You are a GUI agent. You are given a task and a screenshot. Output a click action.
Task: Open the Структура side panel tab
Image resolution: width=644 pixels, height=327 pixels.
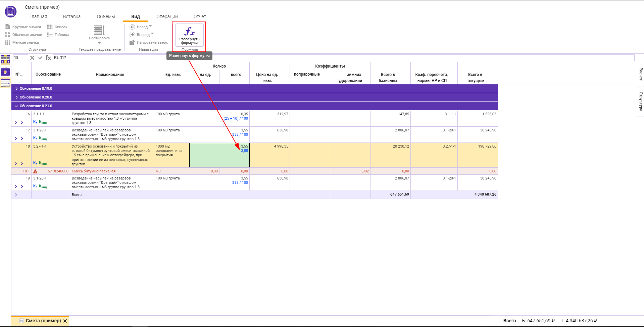tap(640, 101)
